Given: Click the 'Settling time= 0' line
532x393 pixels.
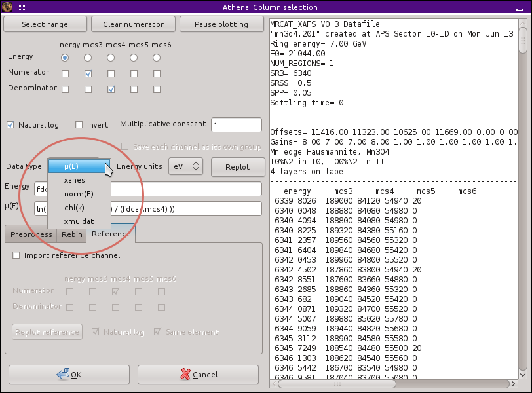Looking at the screenshot, I should [x=307, y=103].
